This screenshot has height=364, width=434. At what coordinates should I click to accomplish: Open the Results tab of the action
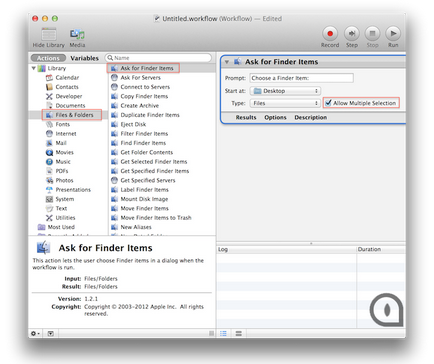[x=246, y=117]
